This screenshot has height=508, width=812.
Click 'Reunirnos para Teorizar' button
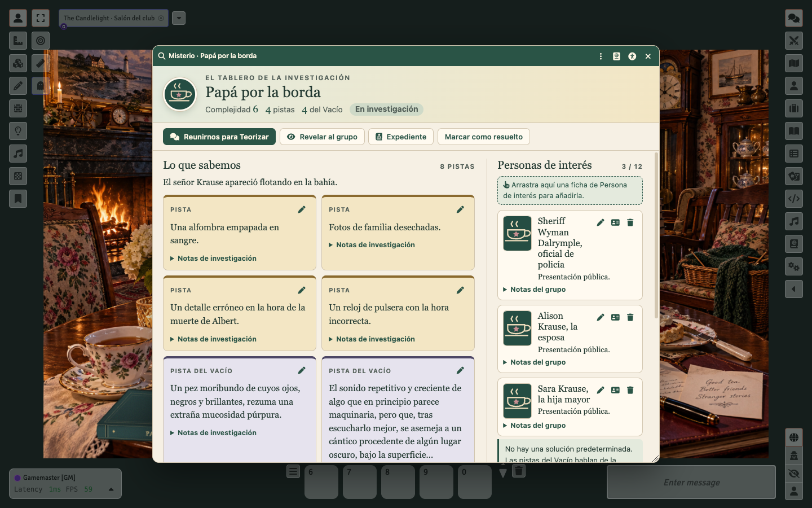point(219,137)
